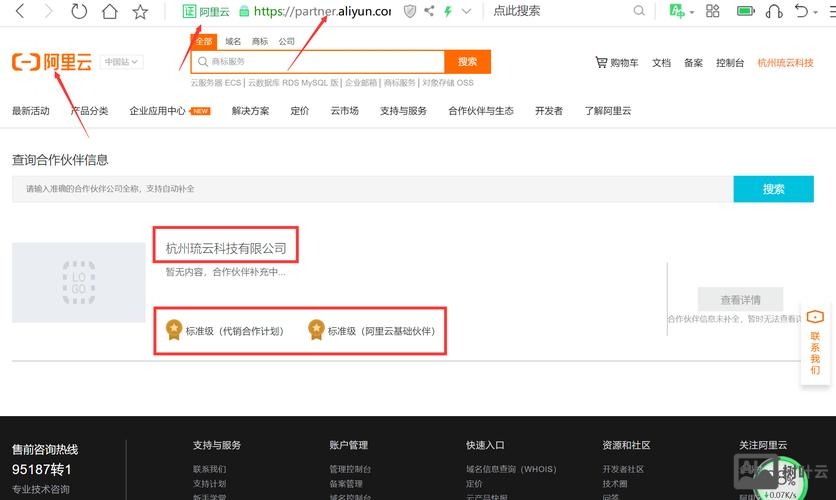Screen dimensions: 836x500
Task: Open the 最新活动 menu
Action: pyautogui.click(x=31, y=111)
